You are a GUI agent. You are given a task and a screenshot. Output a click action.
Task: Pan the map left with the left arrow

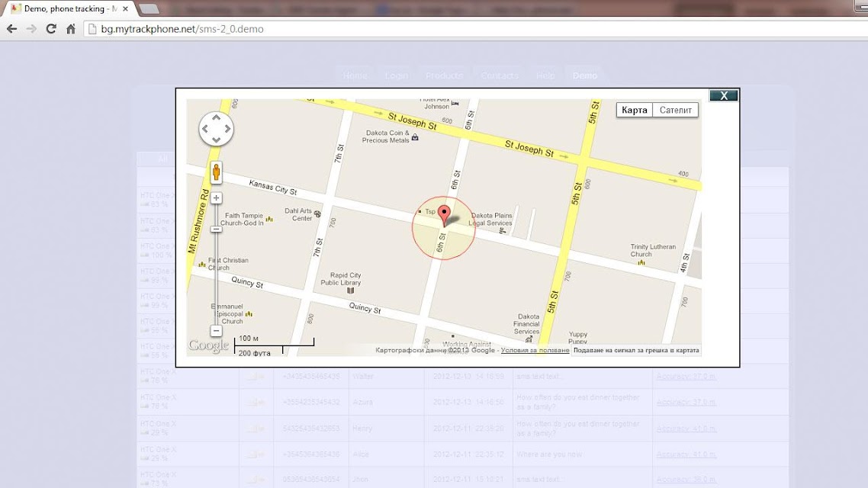coord(205,129)
